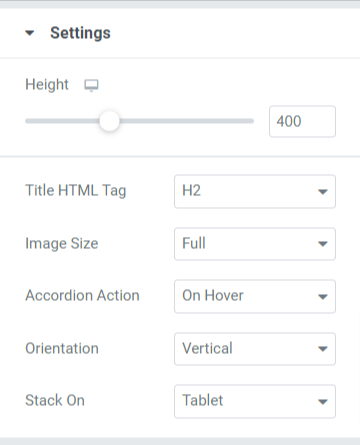Click the arrow next to Full
The image size is (360, 445).
[x=322, y=244]
